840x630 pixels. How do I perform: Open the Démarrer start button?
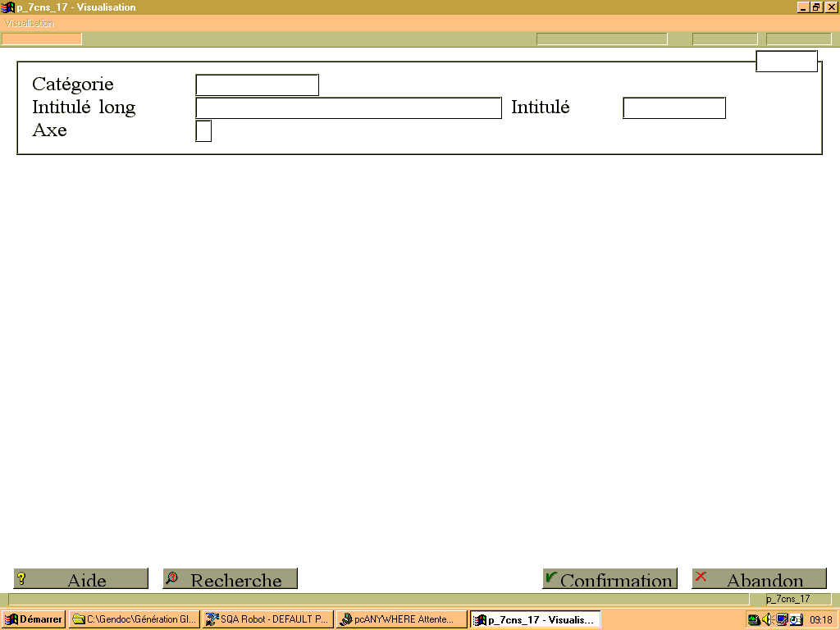pos(34,619)
